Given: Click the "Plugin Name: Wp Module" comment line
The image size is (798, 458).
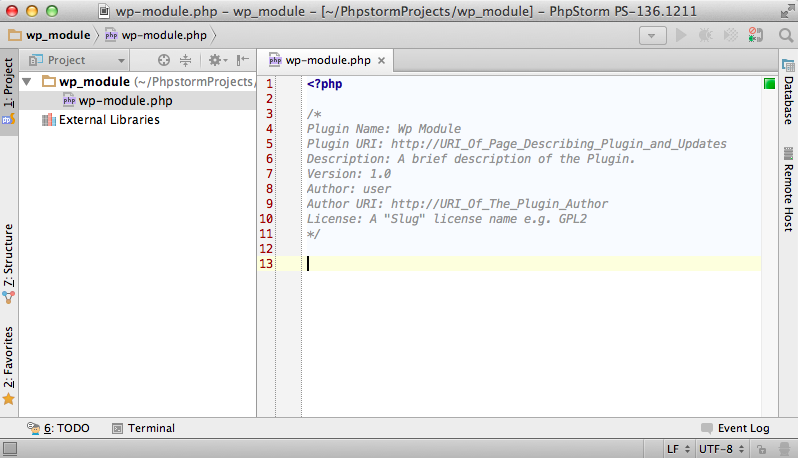Looking at the screenshot, I should 384,129.
